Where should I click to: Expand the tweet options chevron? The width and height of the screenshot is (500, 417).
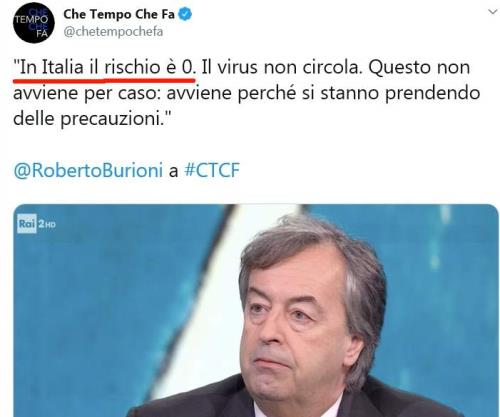coord(492,12)
